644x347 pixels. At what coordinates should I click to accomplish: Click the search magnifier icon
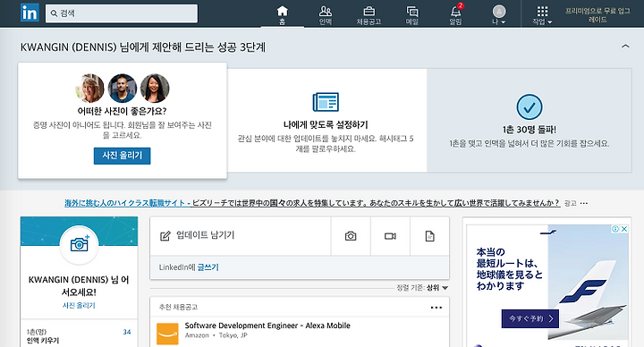(54, 13)
